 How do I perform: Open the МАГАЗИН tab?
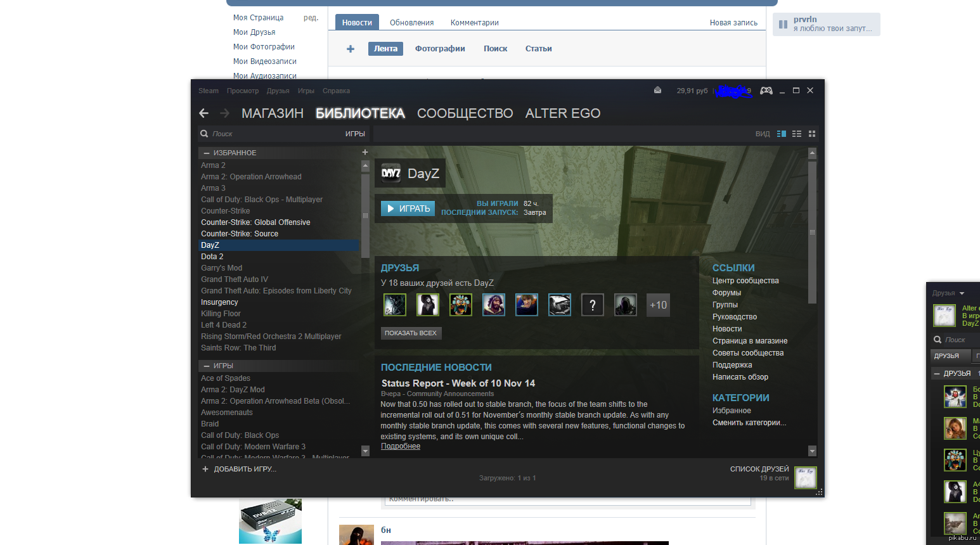[272, 113]
